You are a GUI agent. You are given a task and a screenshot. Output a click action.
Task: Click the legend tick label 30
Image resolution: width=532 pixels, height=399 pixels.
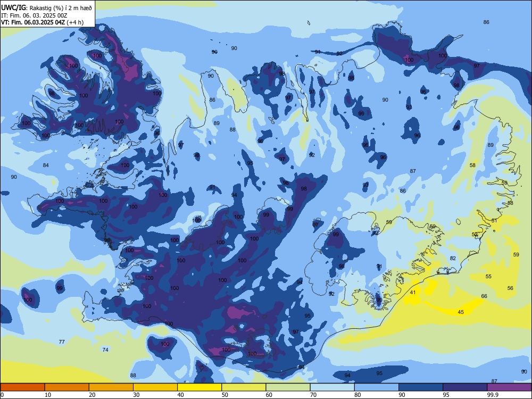[136, 395]
